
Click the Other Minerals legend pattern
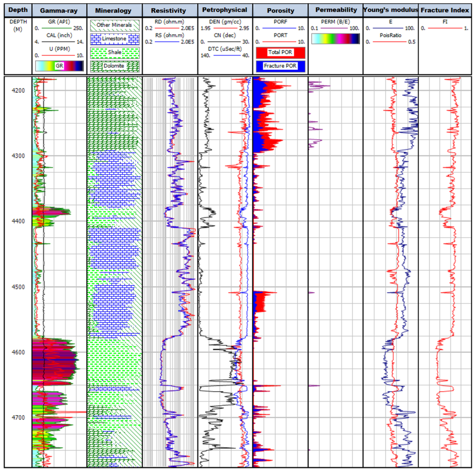pyautogui.click(x=115, y=25)
